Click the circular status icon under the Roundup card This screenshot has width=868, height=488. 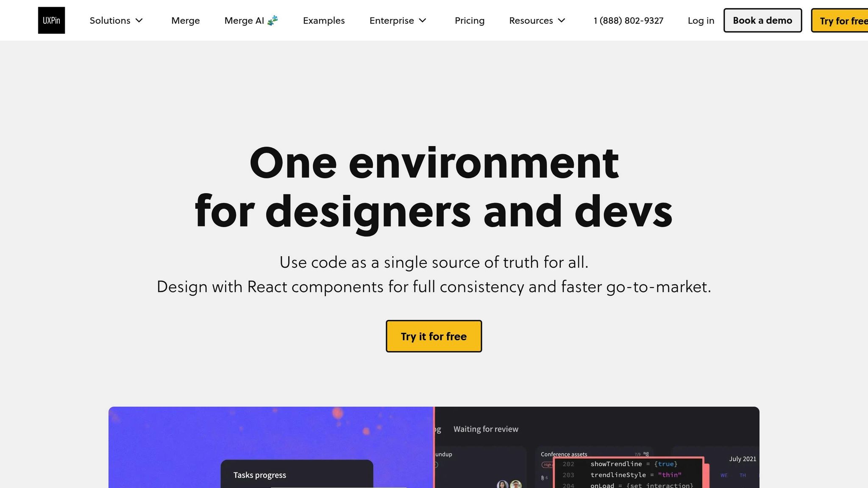[x=436, y=464]
